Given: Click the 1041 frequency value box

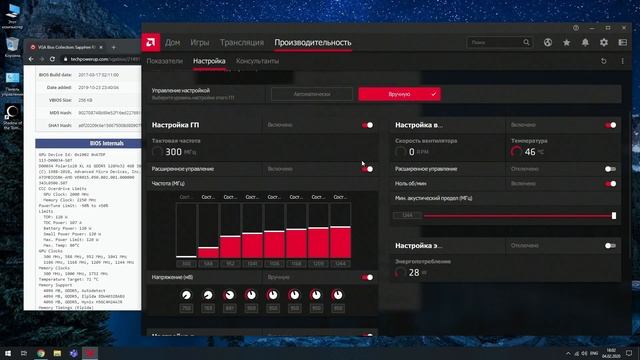Looking at the screenshot, I should pyautogui.click(x=252, y=264).
